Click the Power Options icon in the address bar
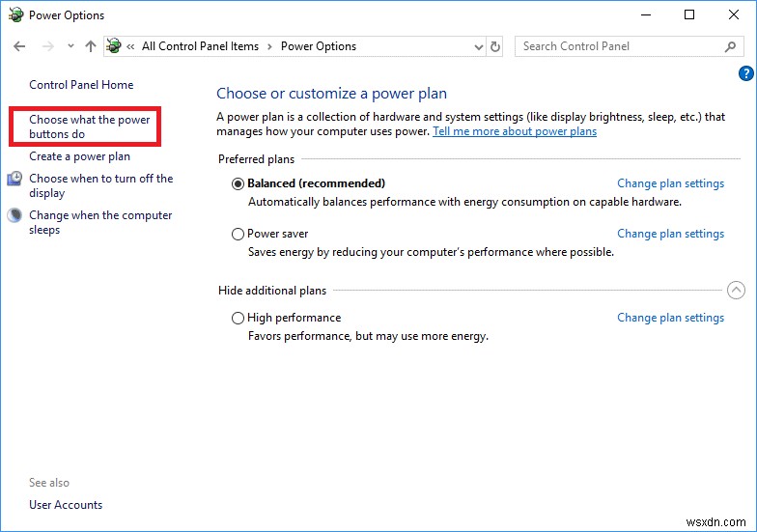757x532 pixels. (x=114, y=46)
